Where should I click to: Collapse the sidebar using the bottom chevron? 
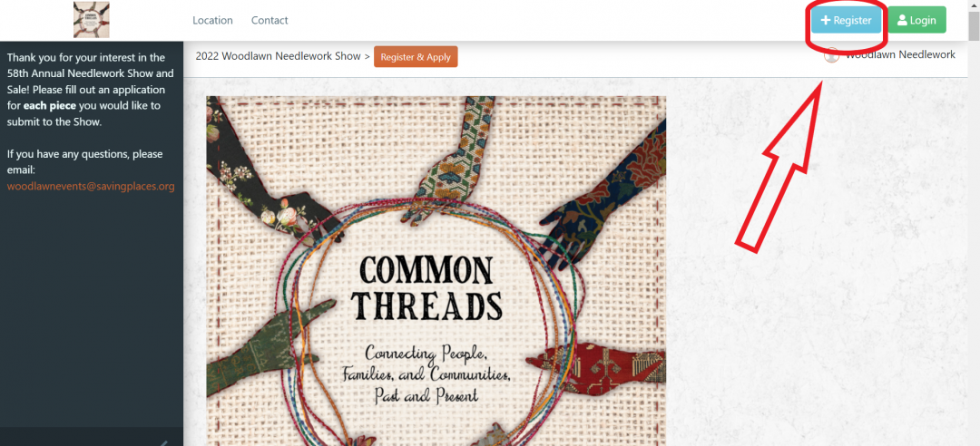click(163, 443)
